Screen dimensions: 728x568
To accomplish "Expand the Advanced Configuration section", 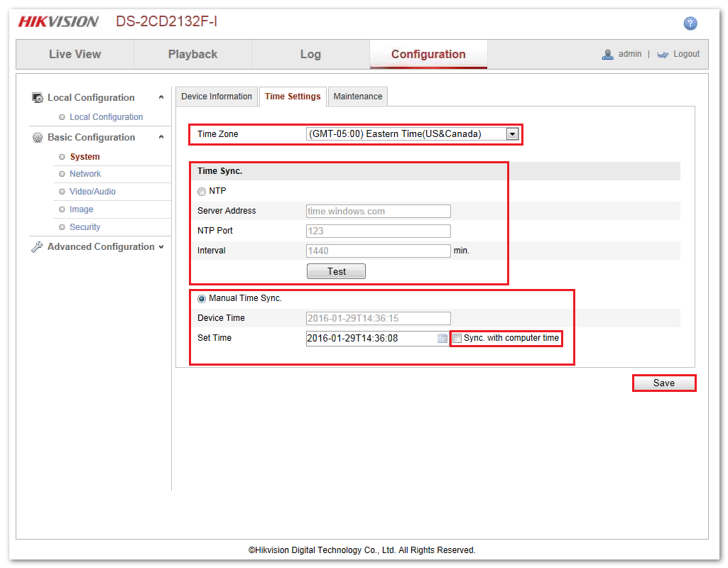I will click(161, 247).
